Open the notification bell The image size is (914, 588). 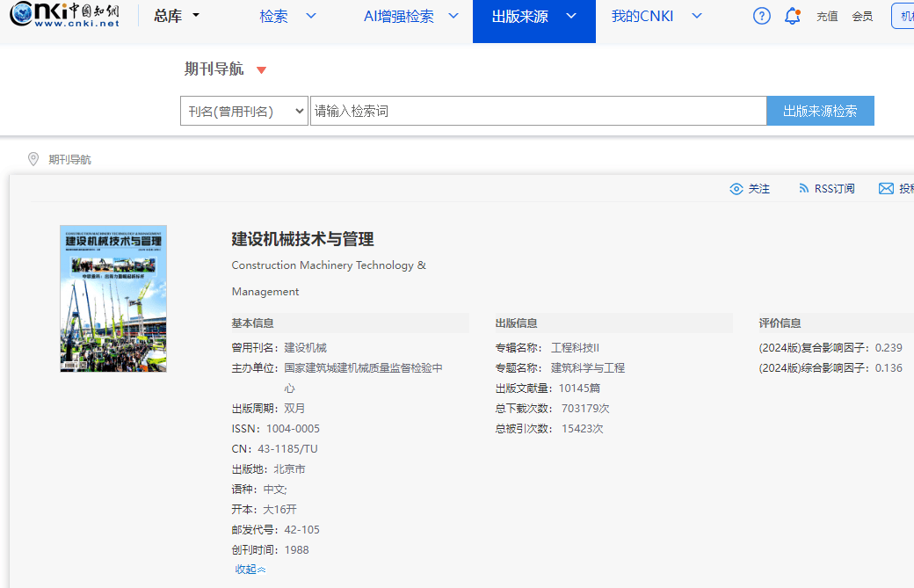point(792,16)
